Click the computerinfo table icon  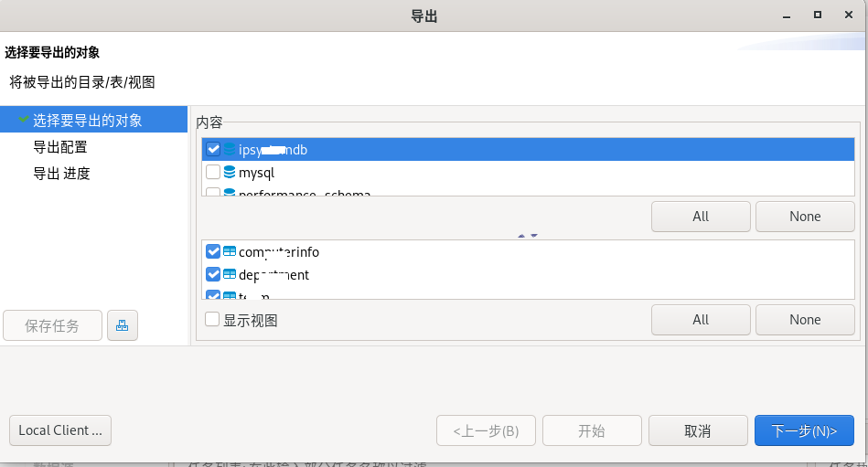(x=230, y=251)
